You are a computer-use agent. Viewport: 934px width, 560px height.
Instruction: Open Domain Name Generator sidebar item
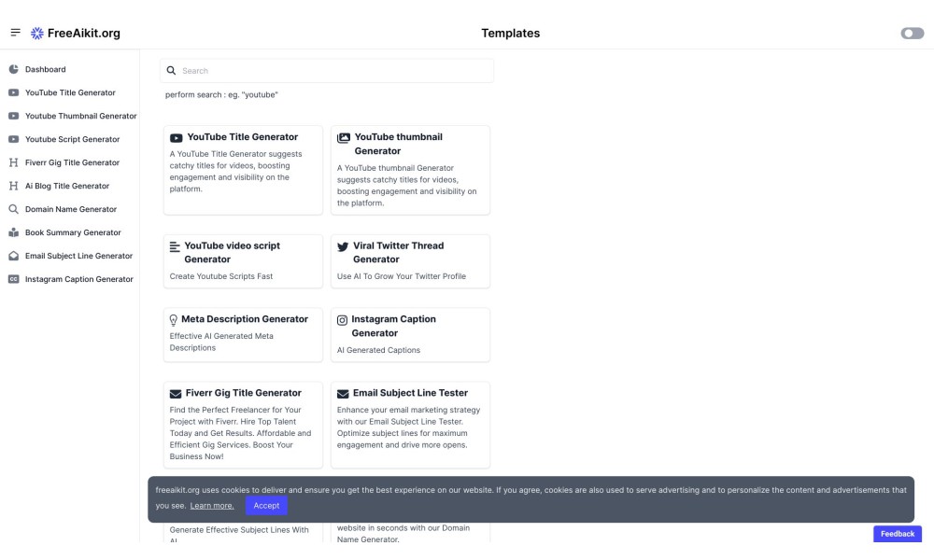(x=71, y=209)
